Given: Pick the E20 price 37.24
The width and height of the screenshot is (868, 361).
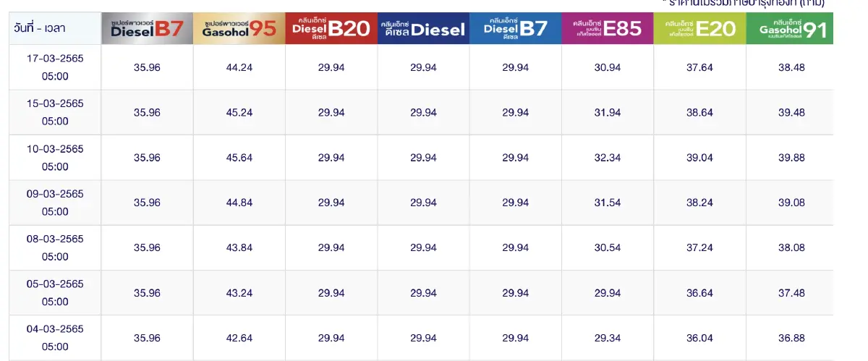Looking at the screenshot, I should [699, 247].
